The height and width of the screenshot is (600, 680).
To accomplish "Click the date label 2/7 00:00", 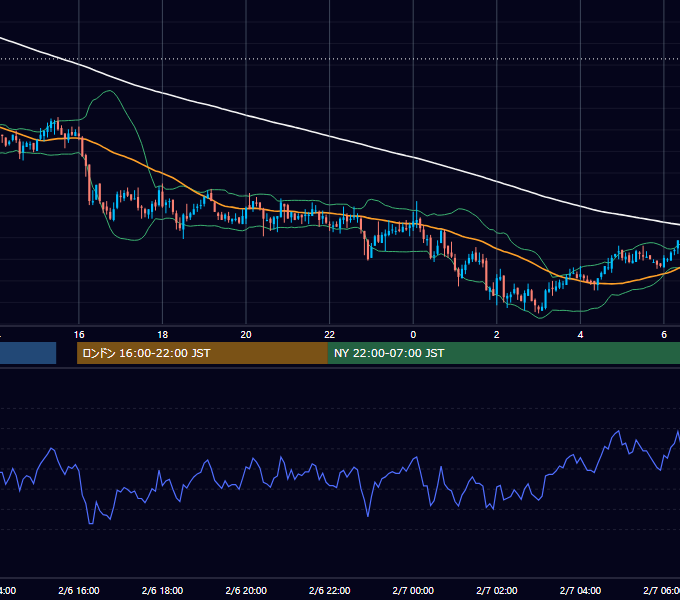I will coord(413,590).
